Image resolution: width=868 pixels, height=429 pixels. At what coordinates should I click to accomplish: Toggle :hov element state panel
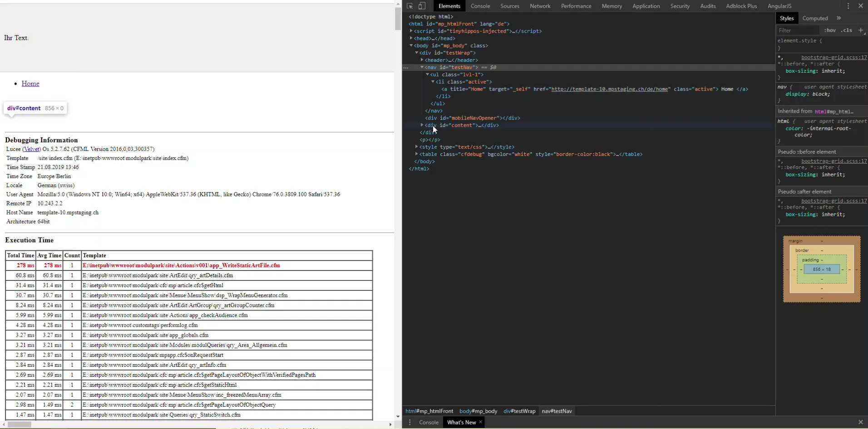click(x=830, y=30)
